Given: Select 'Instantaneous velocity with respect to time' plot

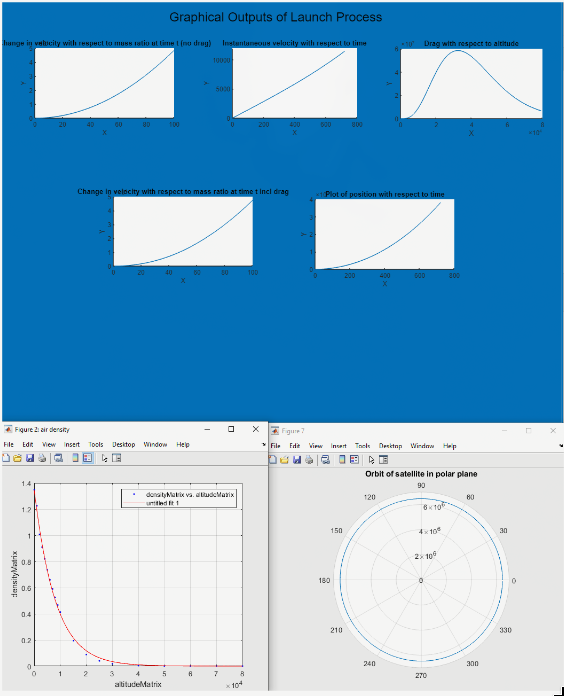Looking at the screenshot, I should point(295,83).
